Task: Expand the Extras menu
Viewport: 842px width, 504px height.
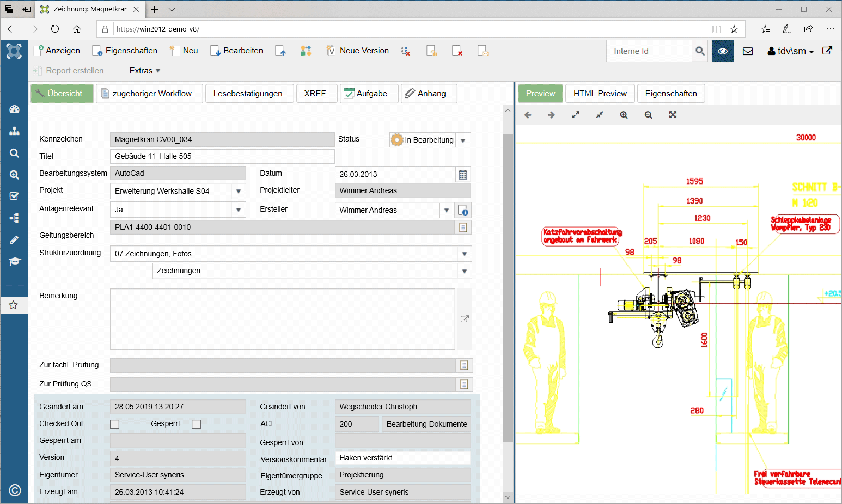Action: [145, 71]
